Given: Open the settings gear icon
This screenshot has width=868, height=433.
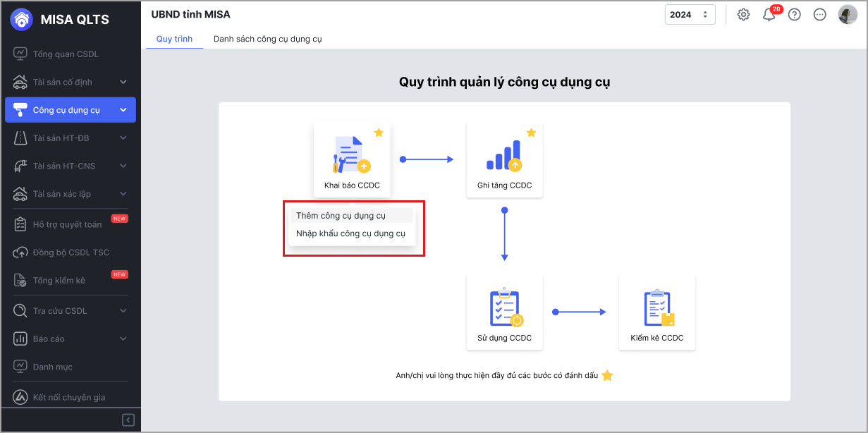Looking at the screenshot, I should [x=743, y=15].
